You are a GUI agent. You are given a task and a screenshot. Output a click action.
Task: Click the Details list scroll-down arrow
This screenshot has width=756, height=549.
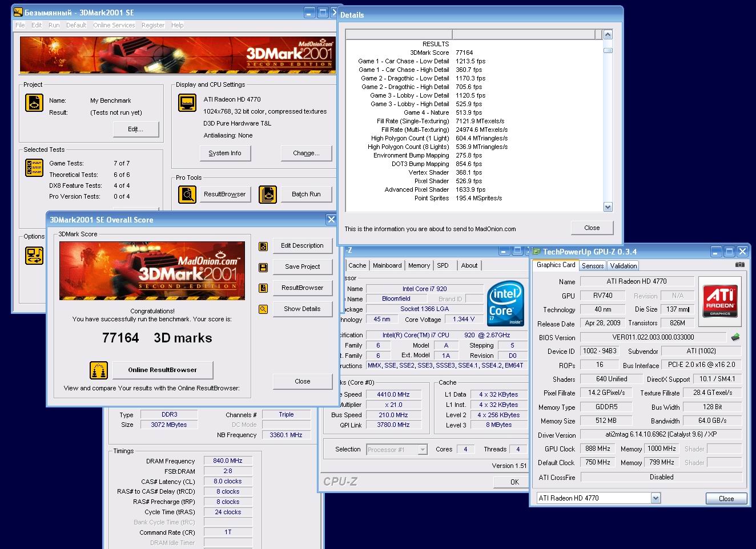(x=608, y=207)
